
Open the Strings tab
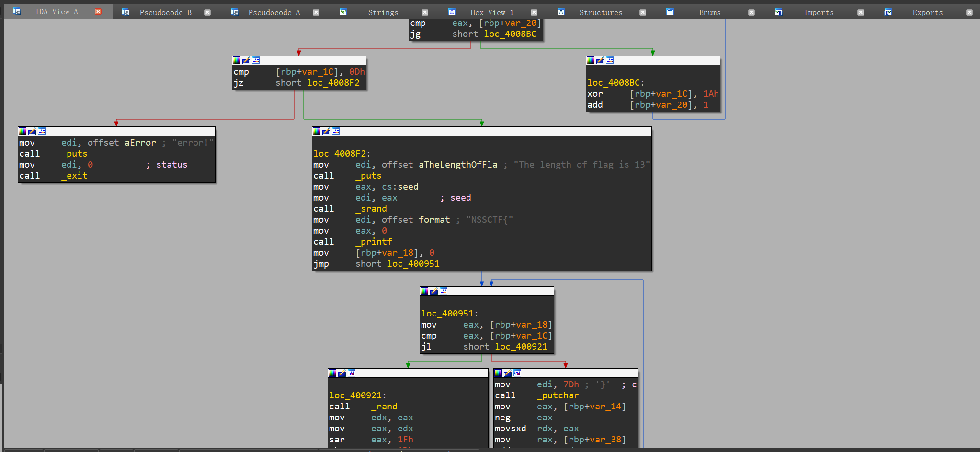pyautogui.click(x=383, y=12)
